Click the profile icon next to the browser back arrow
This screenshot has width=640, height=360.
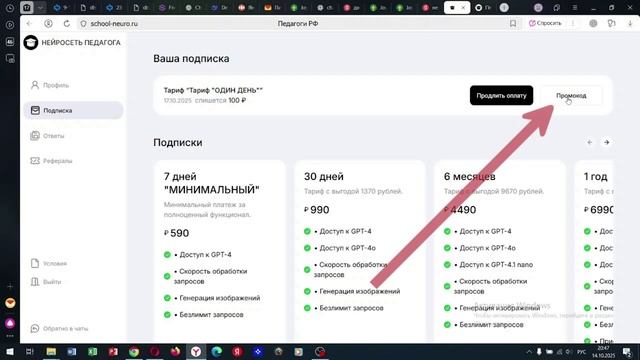click(48, 24)
